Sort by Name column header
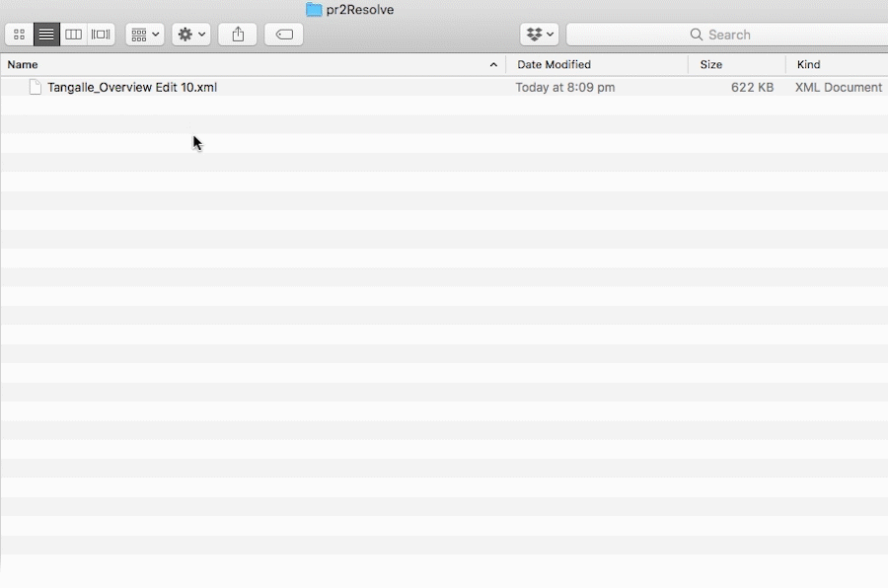Viewport: 888px width, 588px height. [254, 64]
